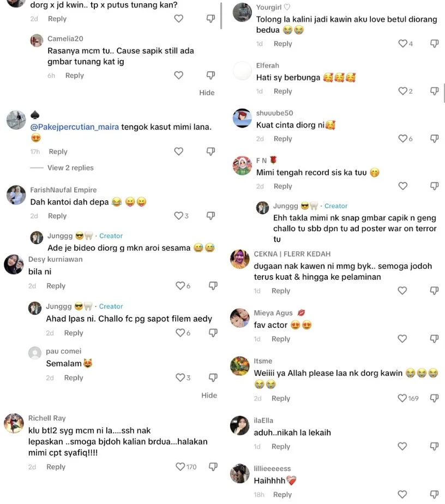Like Elferah's comment
This screenshot has width=445, height=504.
pos(402,91)
